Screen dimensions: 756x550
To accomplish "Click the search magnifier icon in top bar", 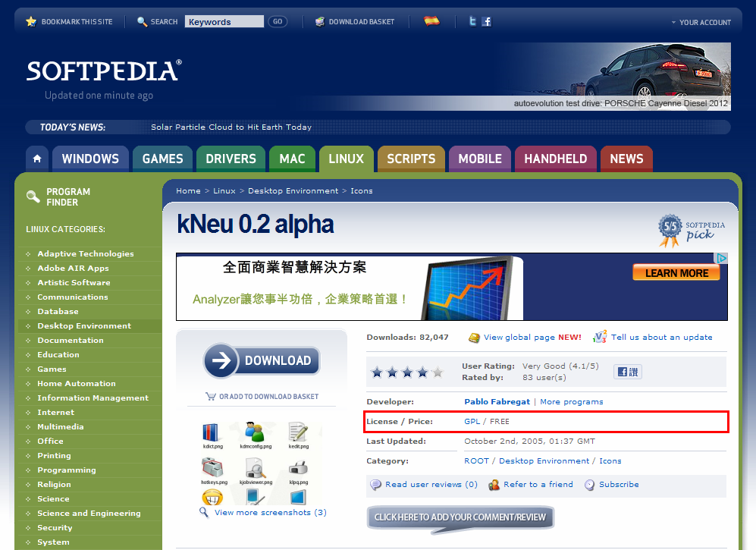I will (143, 22).
